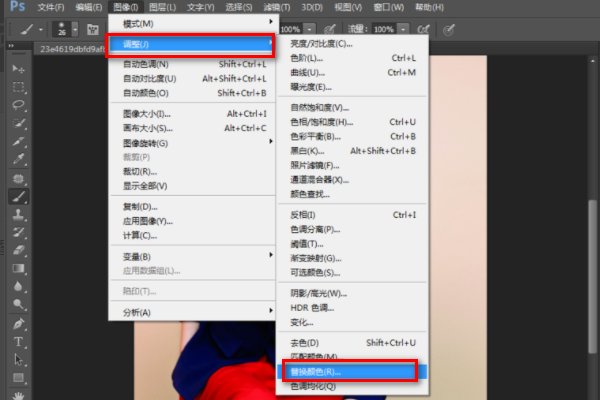
Task: Choose 色相/饱和度(H)... adjustment
Action: point(352,122)
